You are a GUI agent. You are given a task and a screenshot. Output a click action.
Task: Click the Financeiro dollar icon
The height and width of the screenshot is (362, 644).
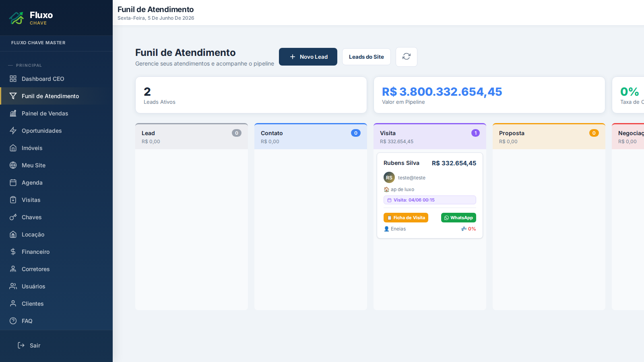pos(13,252)
